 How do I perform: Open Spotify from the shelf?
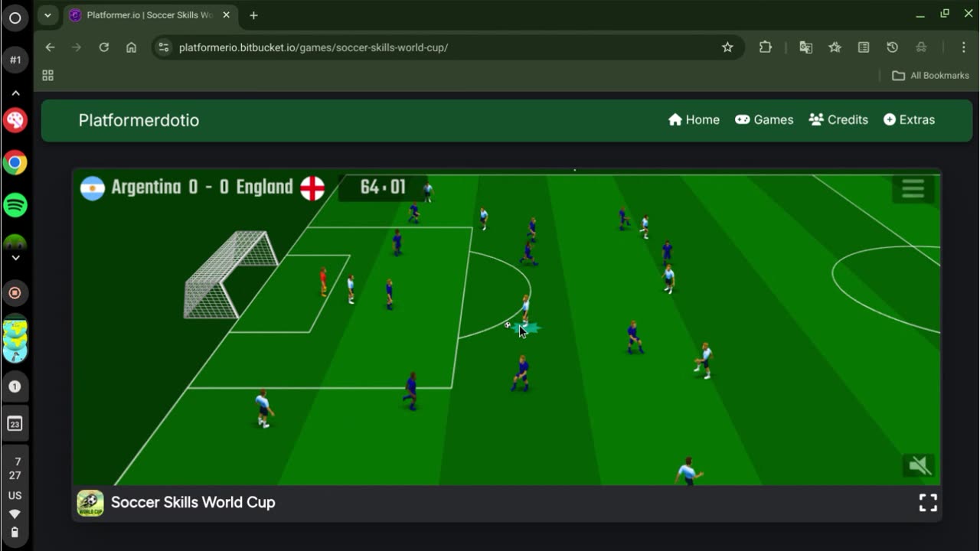[15, 205]
